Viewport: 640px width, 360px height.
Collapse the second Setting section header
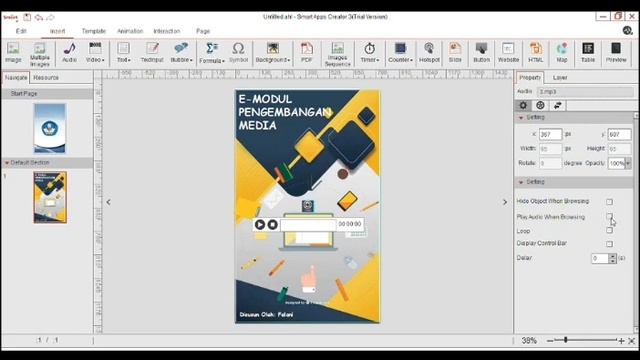coord(521,182)
